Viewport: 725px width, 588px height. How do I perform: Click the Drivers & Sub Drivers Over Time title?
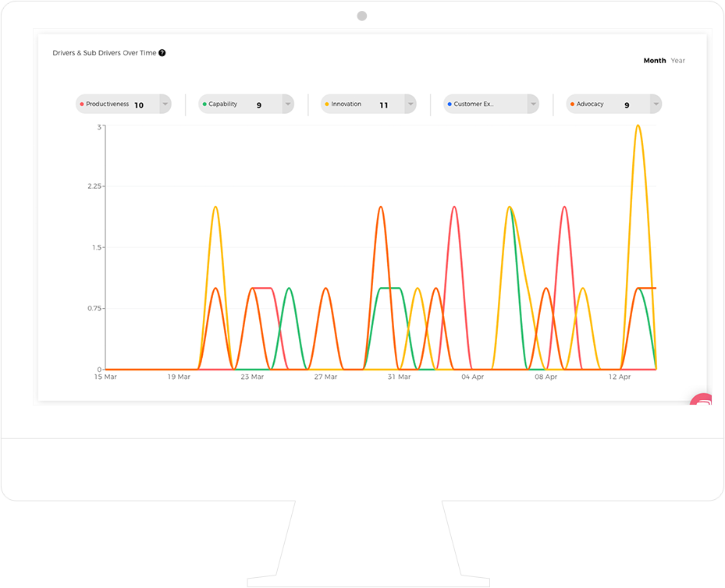click(105, 53)
